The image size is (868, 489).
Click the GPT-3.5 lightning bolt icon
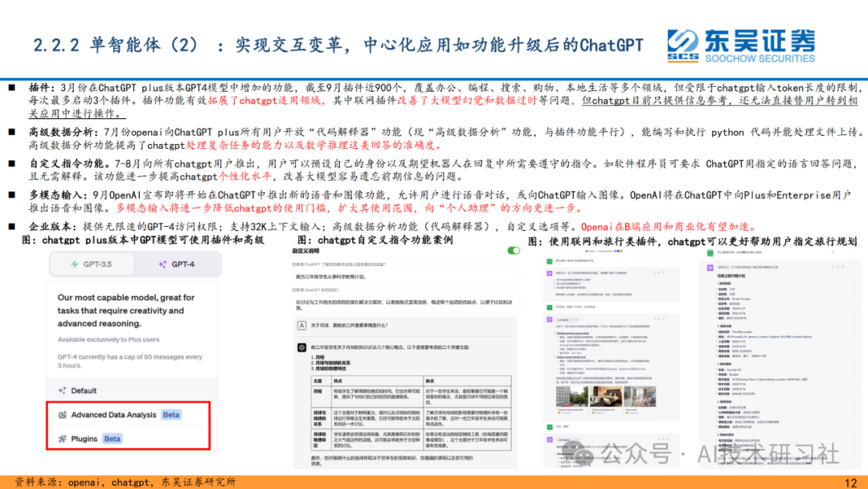point(75,264)
